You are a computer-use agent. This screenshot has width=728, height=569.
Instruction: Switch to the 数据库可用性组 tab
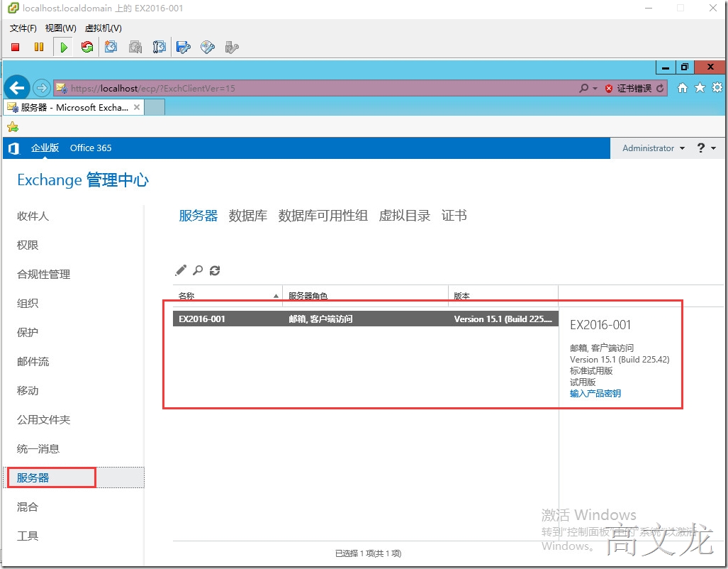[323, 216]
